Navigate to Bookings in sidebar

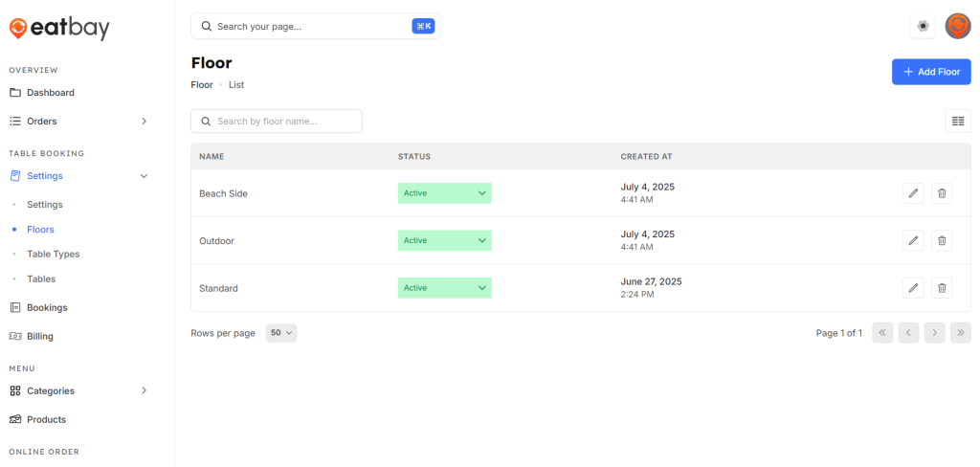tap(47, 308)
